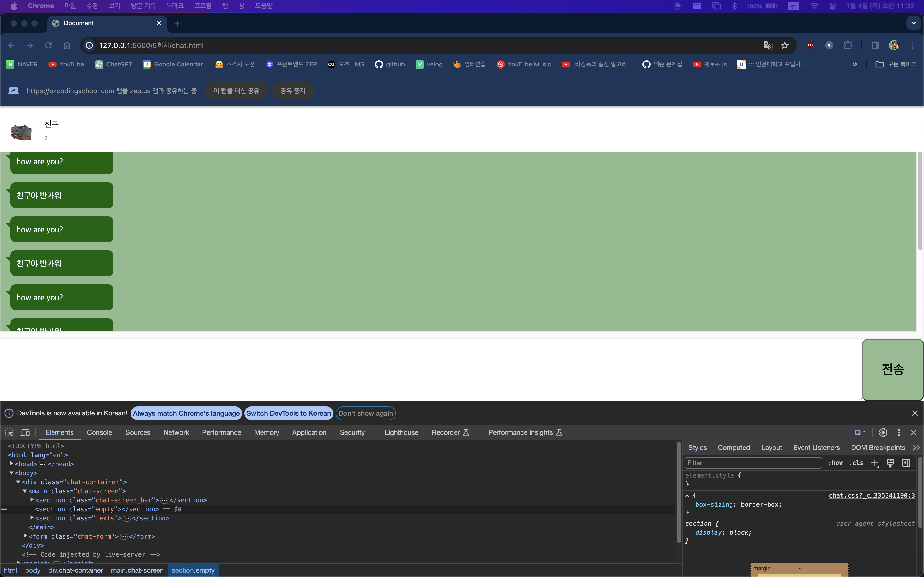The width and height of the screenshot is (924, 577).
Task: Click the styles Filter input field
Action: (752, 463)
